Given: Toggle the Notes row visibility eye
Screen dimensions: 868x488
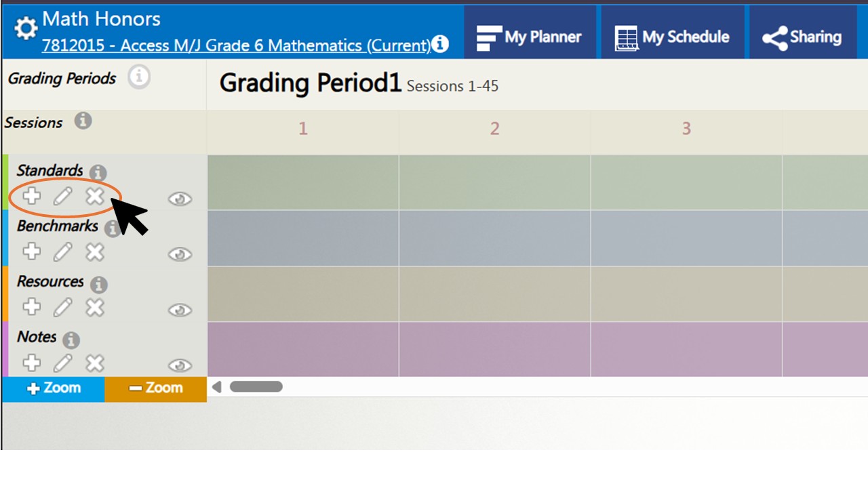Looking at the screenshot, I should pyautogui.click(x=180, y=365).
